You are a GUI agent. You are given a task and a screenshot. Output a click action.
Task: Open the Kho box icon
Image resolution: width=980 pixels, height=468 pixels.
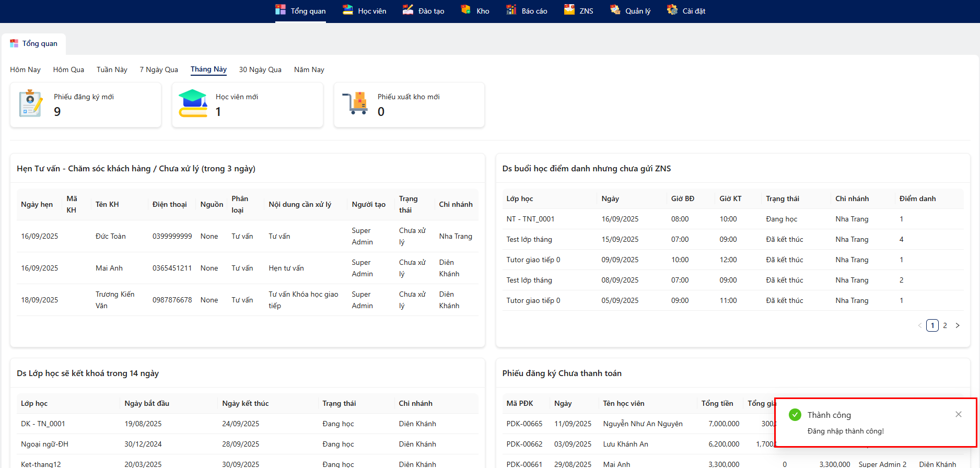[x=466, y=10]
